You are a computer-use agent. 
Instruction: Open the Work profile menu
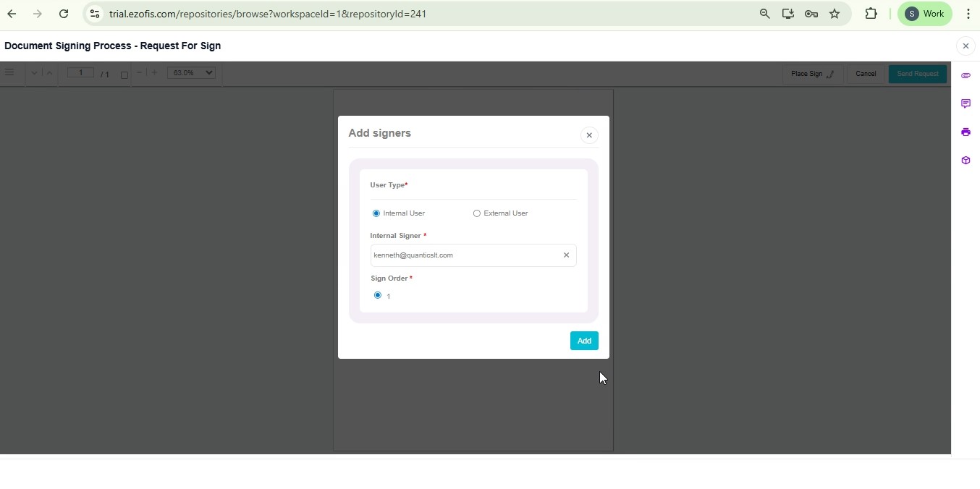(924, 14)
